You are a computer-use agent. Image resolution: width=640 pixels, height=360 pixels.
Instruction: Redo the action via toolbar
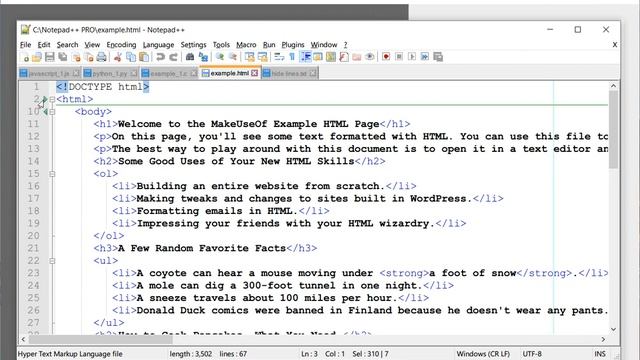(173, 57)
